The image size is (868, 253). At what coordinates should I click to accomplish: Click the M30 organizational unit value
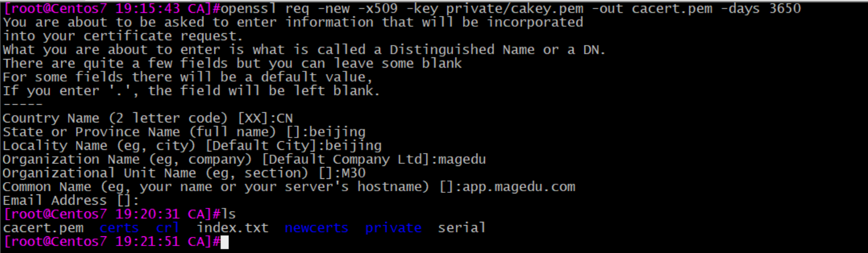click(x=354, y=174)
